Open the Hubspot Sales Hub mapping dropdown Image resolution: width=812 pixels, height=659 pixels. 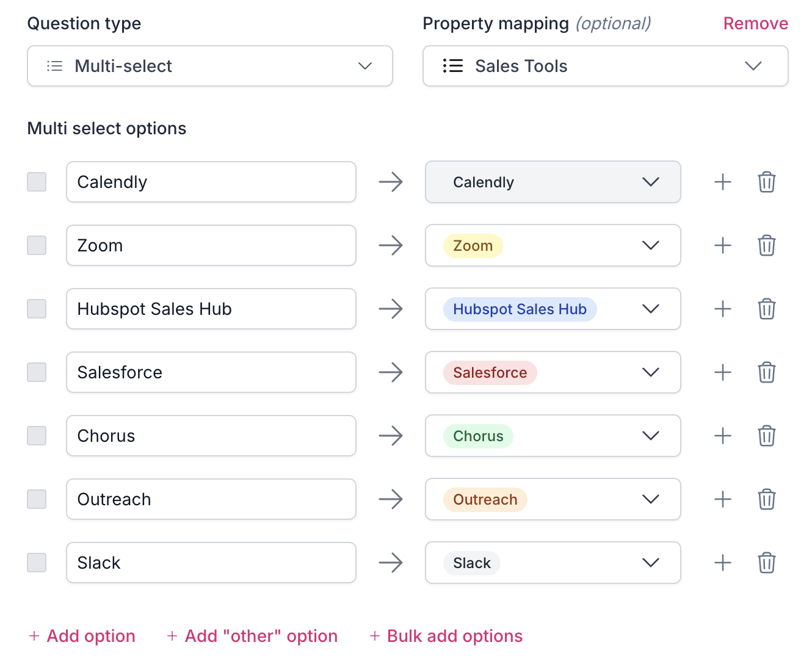coord(553,309)
